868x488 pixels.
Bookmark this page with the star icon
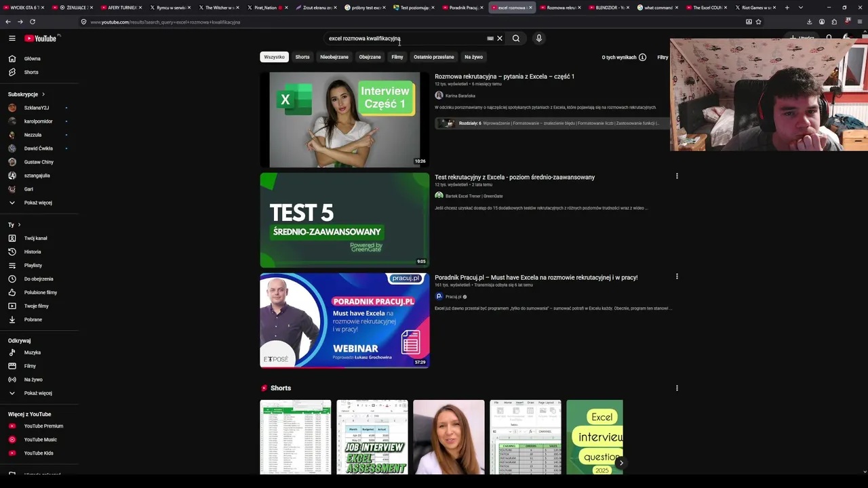coord(758,22)
